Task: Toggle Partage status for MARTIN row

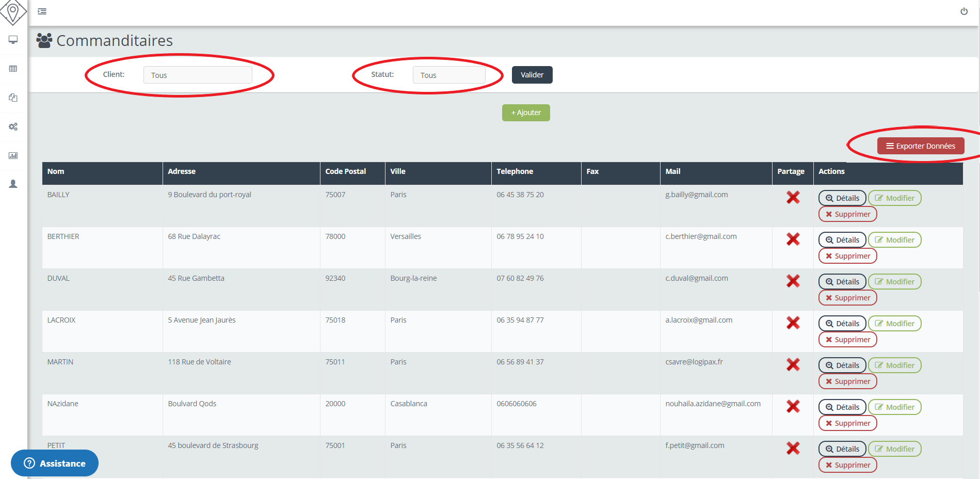Action: (x=793, y=364)
